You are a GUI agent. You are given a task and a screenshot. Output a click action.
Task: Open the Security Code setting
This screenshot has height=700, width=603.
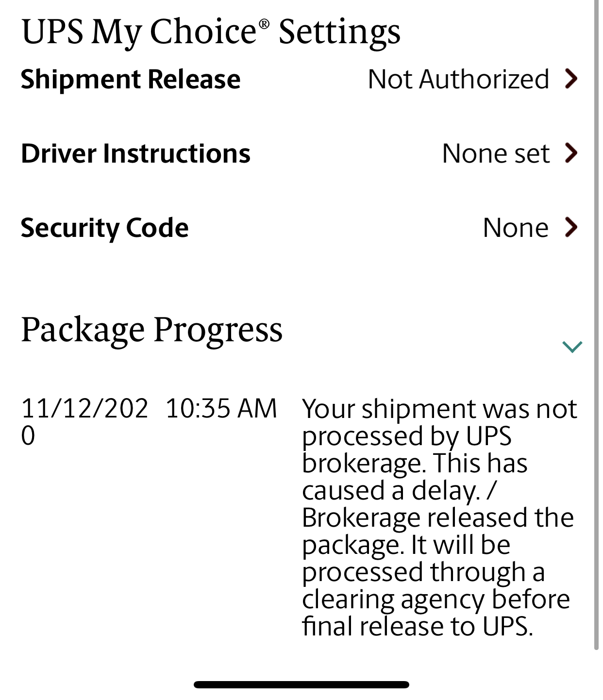tap(104, 228)
